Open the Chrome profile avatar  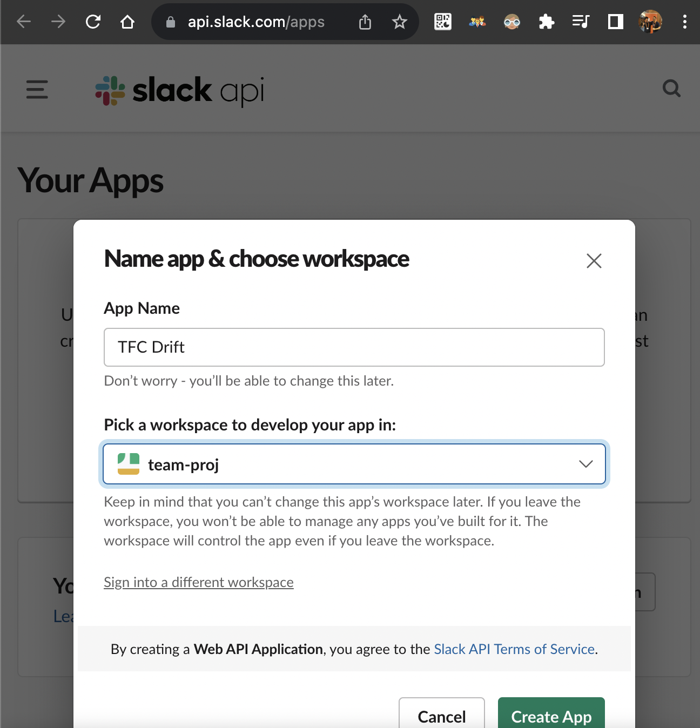coord(650,22)
